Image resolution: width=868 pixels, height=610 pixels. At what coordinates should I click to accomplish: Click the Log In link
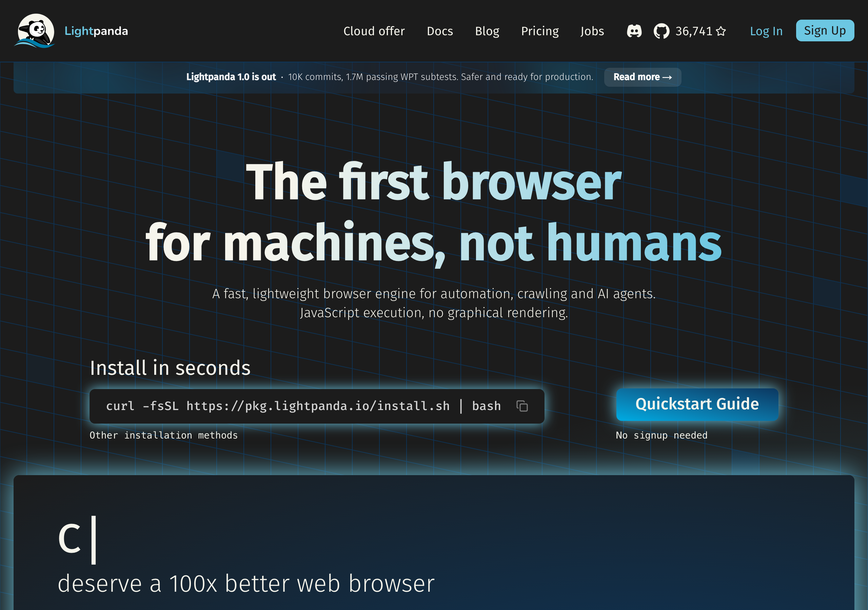point(766,31)
